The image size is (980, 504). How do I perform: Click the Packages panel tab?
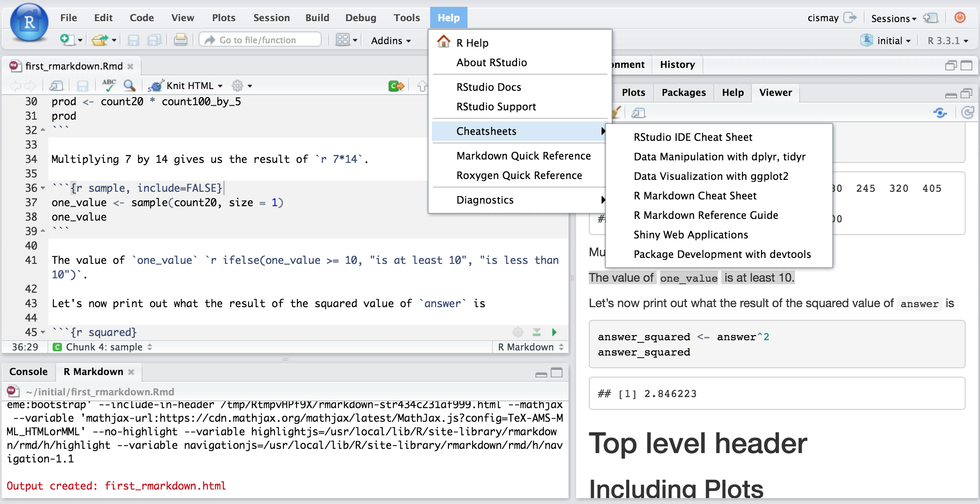click(x=683, y=92)
